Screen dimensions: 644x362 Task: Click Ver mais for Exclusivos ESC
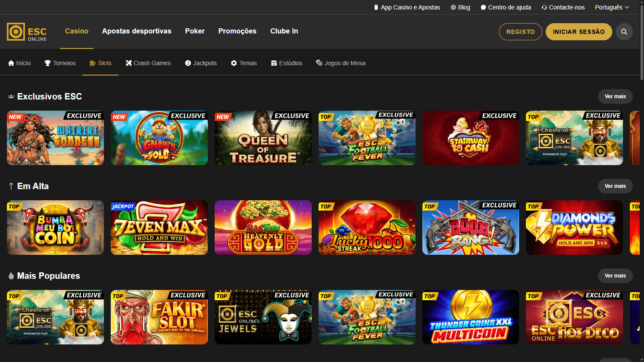pos(615,97)
